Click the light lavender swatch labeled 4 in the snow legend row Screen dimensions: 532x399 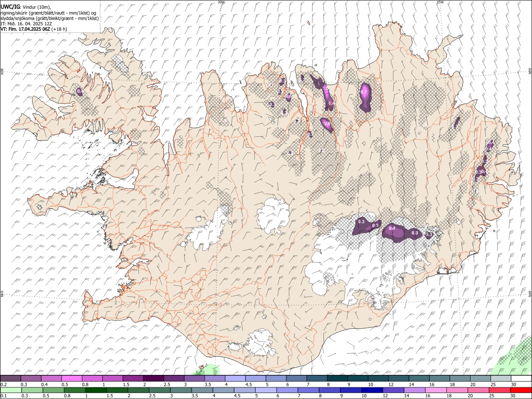pyautogui.click(x=234, y=378)
